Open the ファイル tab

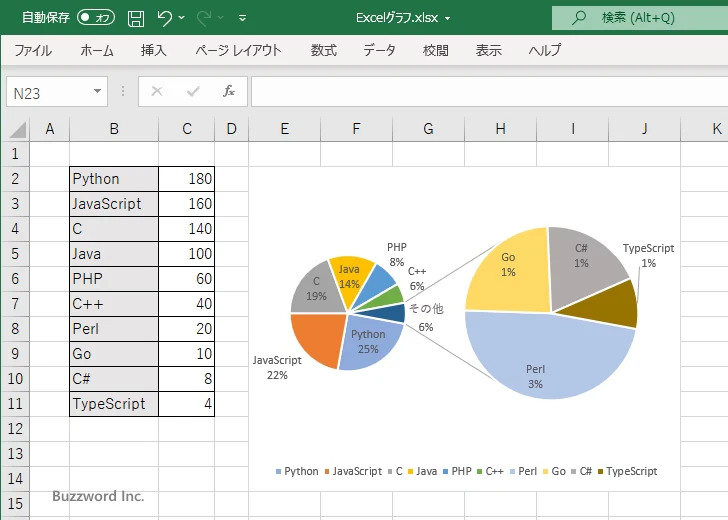33,50
